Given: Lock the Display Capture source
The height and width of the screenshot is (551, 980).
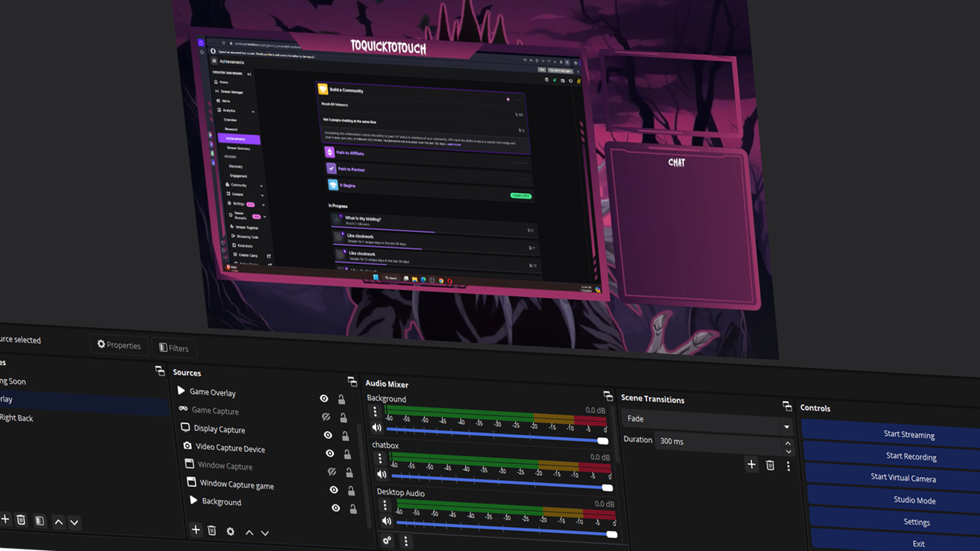Looking at the screenshot, I should point(345,436).
